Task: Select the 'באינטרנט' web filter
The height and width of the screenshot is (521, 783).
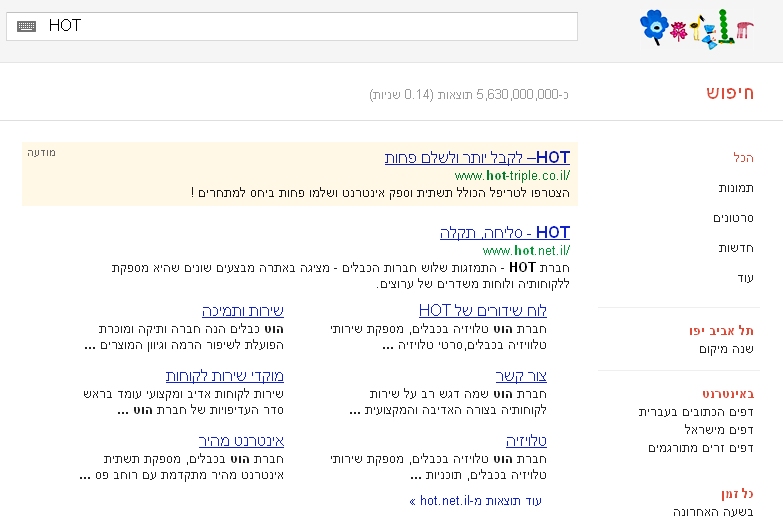Action: click(728, 394)
